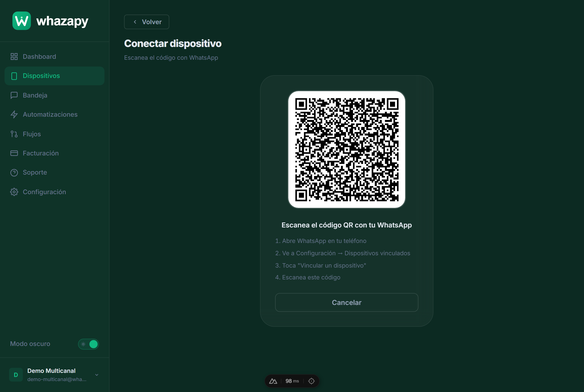Click the Automatizaciones lightning icon
The width and height of the screenshot is (584, 392).
coord(14,114)
